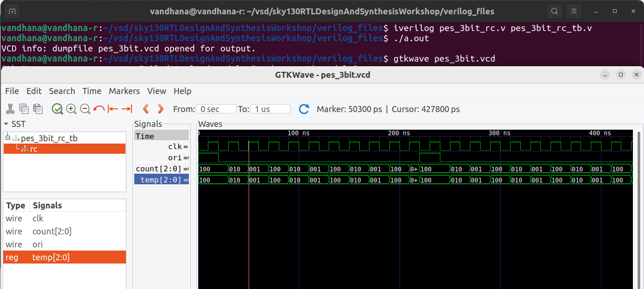Edit the To time field showing 1 us
The height and width of the screenshot is (289, 644).
click(270, 109)
